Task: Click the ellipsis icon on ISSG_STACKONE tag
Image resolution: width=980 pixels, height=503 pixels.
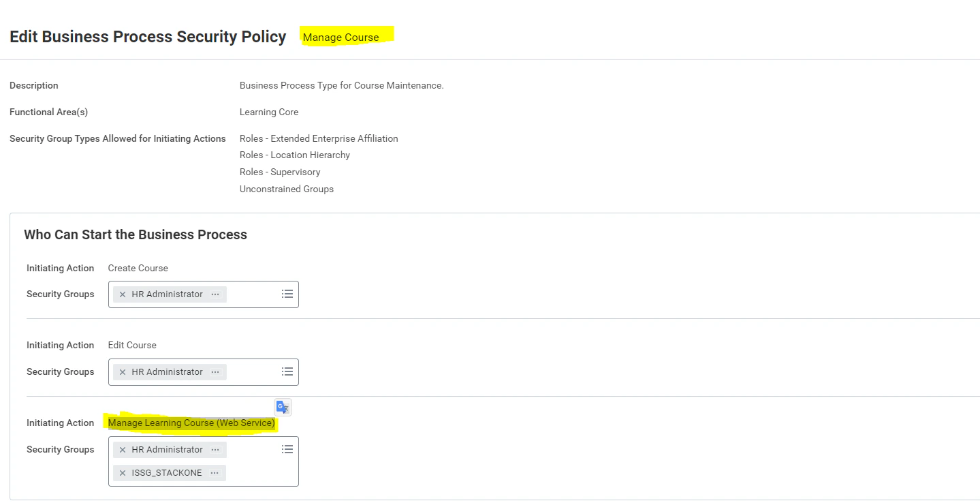Action: 215,472
